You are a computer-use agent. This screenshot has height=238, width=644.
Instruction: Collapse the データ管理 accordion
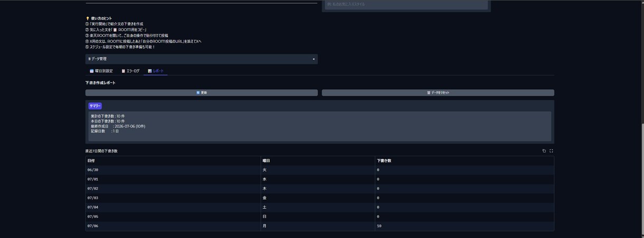pos(202,59)
